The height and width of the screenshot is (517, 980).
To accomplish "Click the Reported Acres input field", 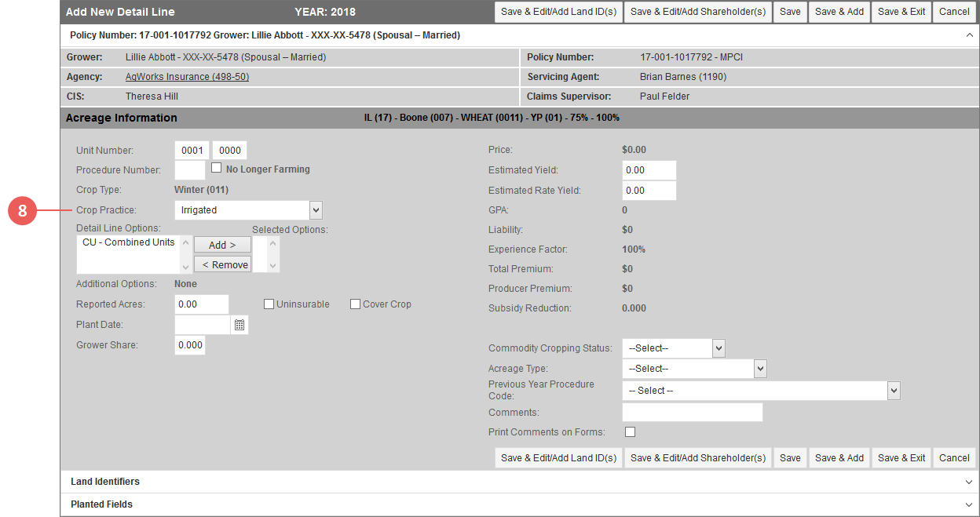I will pos(202,304).
